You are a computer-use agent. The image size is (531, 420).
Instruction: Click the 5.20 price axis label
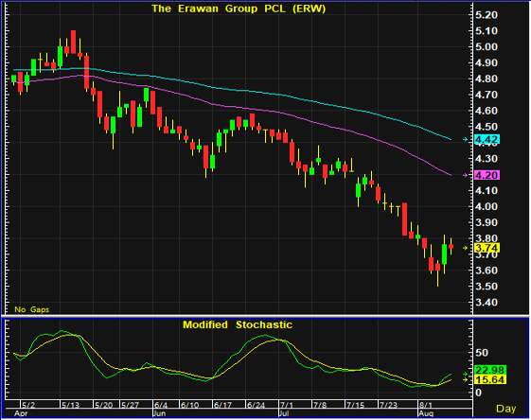pyautogui.click(x=487, y=15)
